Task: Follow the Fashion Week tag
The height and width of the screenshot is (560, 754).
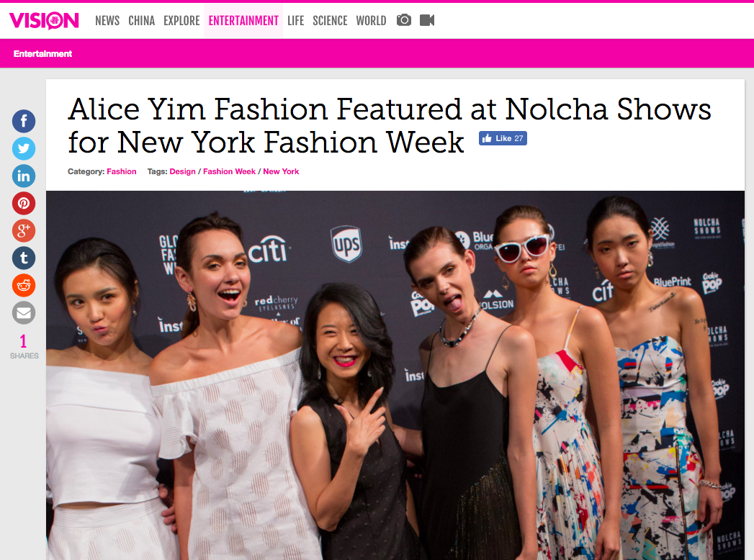Action: pyautogui.click(x=230, y=171)
